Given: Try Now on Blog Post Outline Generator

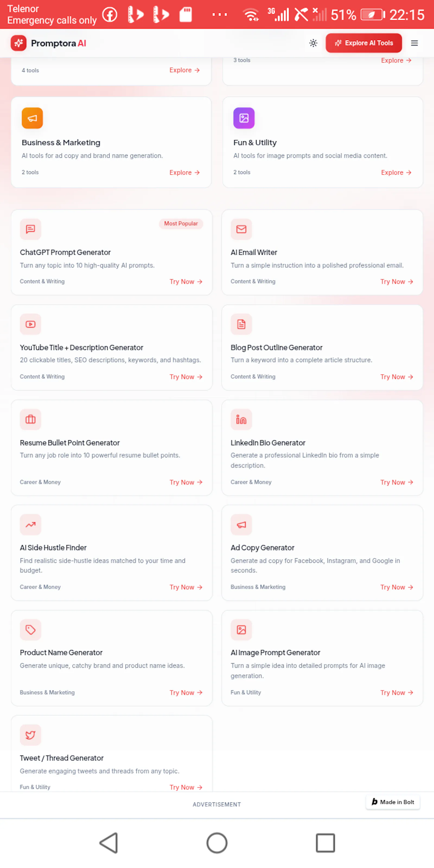Looking at the screenshot, I should coord(397,377).
